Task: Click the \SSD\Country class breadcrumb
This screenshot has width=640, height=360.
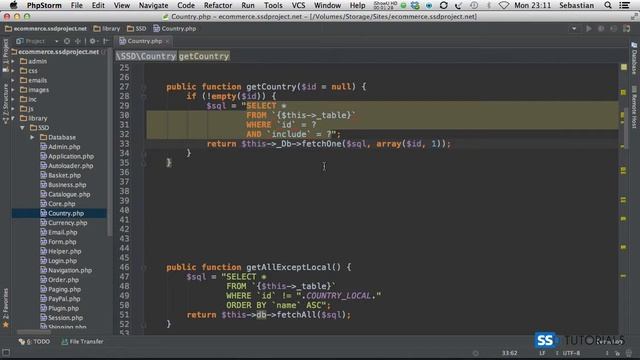Action: pyautogui.click(x=146, y=56)
